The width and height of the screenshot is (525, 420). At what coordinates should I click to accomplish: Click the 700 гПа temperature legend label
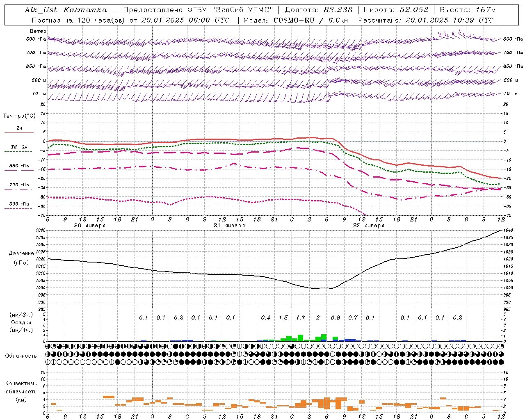pos(19,185)
